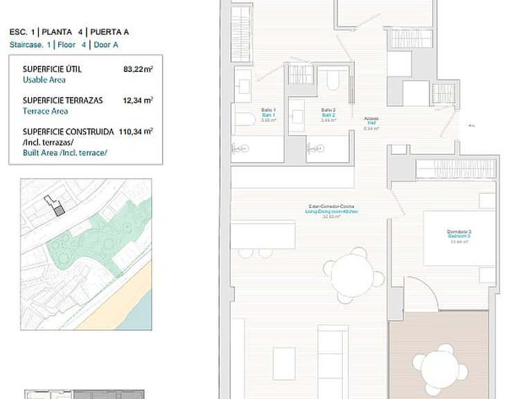Open the site location map thumbnail

click(86, 254)
